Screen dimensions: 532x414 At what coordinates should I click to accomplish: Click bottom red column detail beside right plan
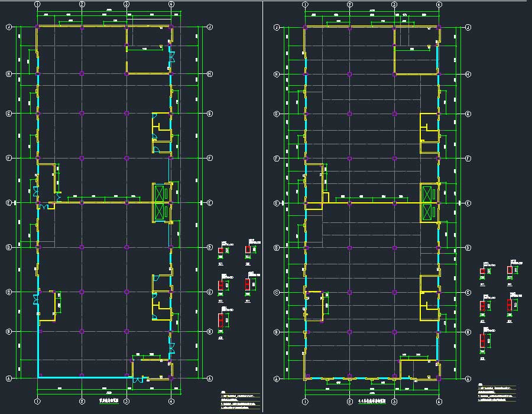click(x=483, y=343)
